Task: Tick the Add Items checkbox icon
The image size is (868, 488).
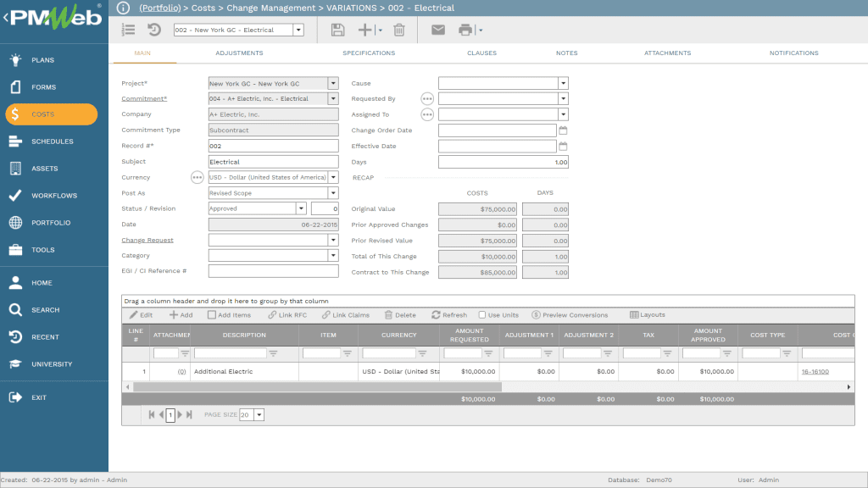Action: 211,315
